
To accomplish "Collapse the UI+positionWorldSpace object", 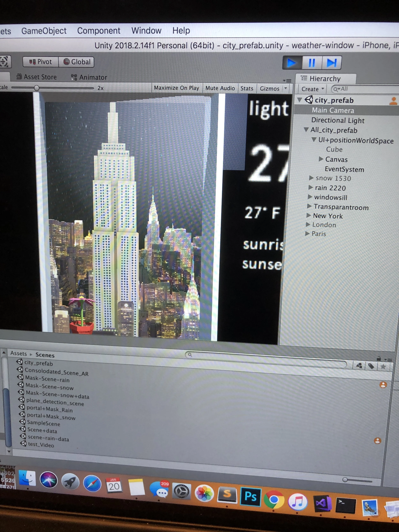I will click(x=314, y=140).
